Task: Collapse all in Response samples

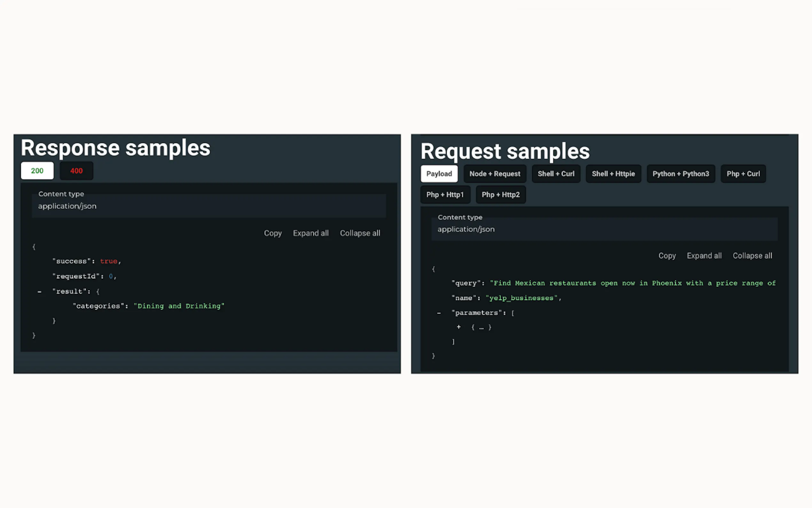Action: coord(360,233)
